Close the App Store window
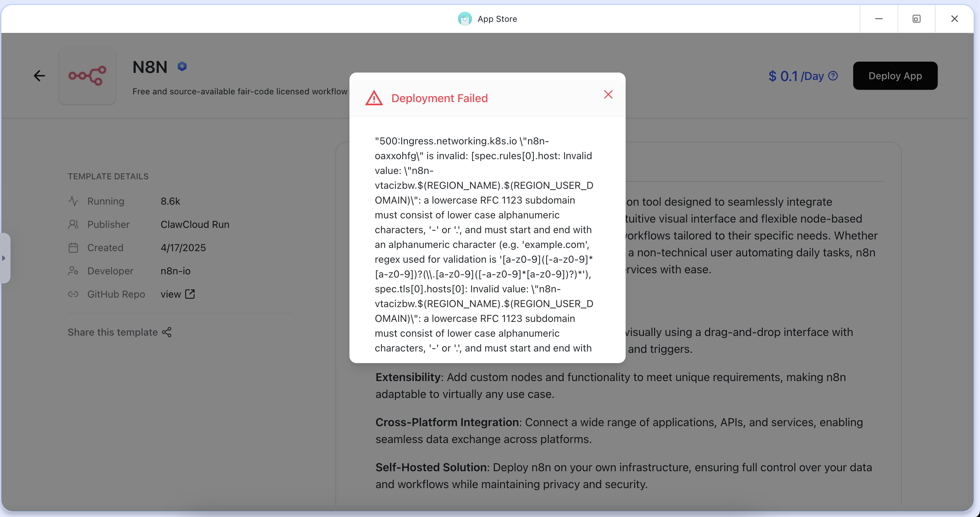This screenshot has height=517, width=980. click(x=954, y=19)
